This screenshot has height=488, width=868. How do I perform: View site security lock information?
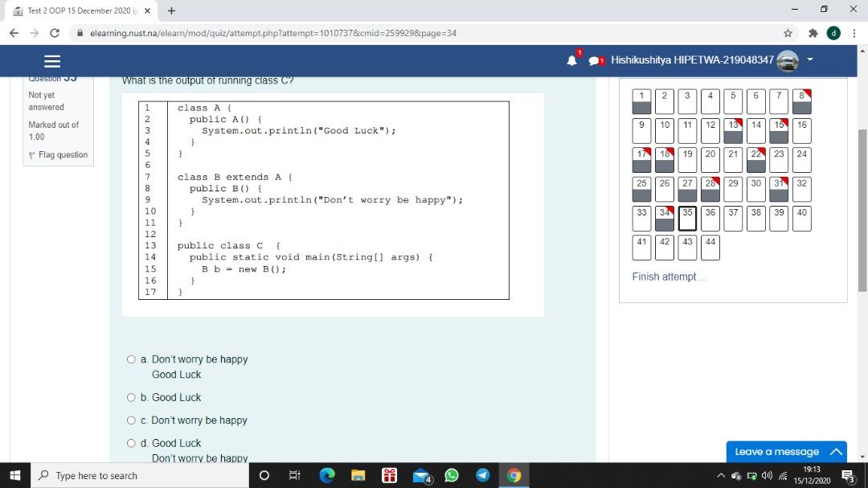[x=80, y=33]
